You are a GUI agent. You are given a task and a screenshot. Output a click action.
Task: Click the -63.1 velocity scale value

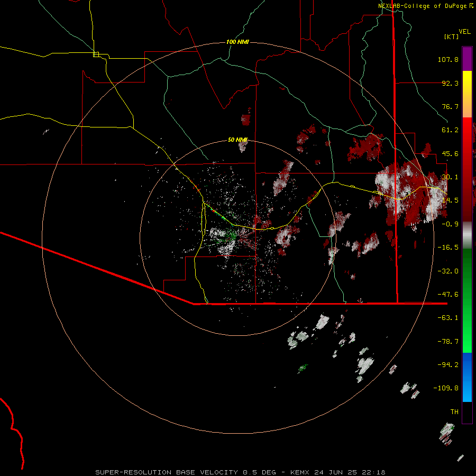pyautogui.click(x=448, y=318)
